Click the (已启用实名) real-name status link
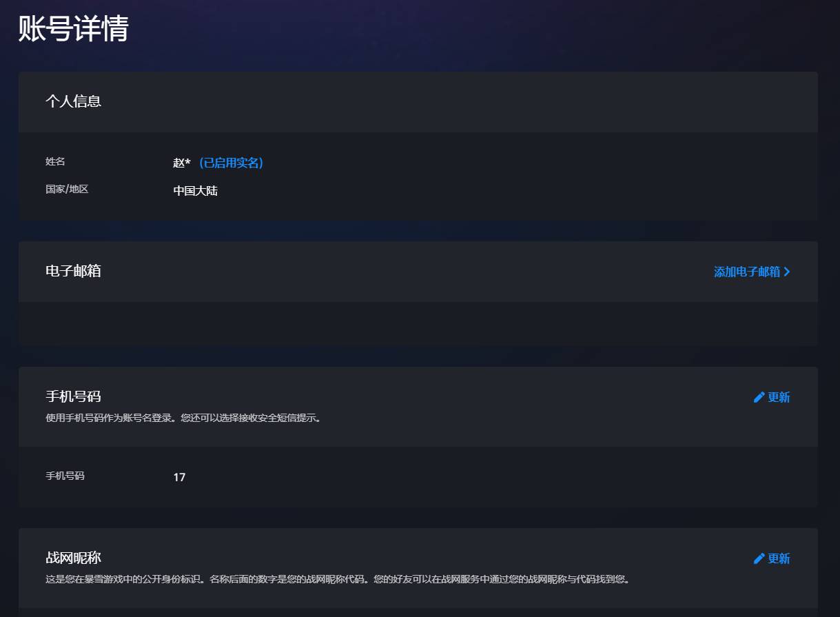This screenshot has height=617, width=840. click(231, 163)
